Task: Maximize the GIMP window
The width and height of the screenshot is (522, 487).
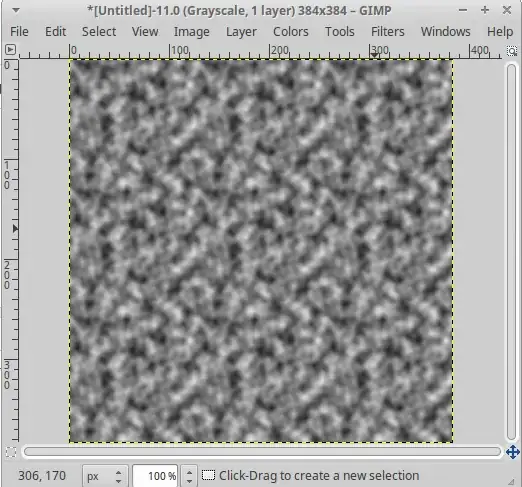Action: (485, 10)
